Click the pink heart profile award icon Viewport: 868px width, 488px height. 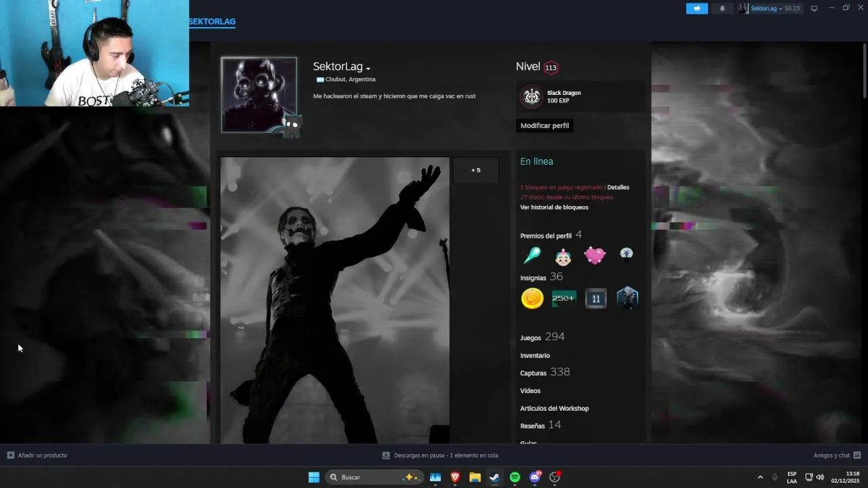[595, 256]
